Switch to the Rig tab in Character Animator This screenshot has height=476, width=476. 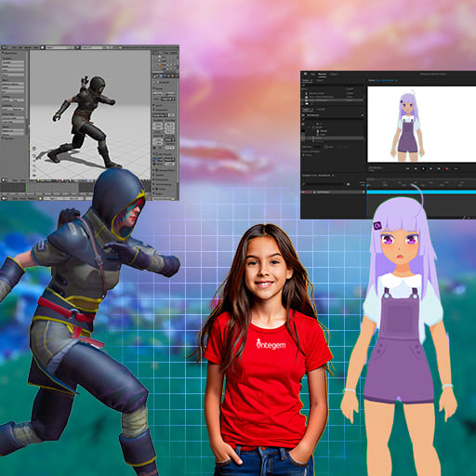pyautogui.click(x=312, y=74)
